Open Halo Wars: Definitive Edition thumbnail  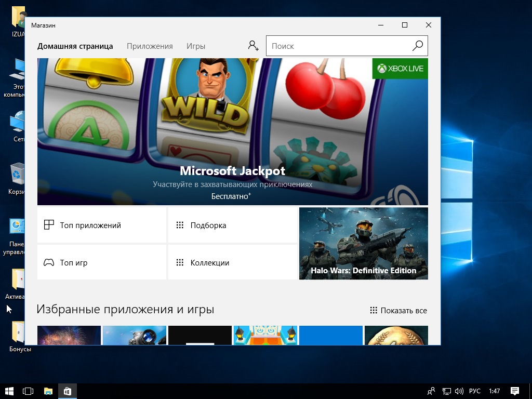(363, 243)
